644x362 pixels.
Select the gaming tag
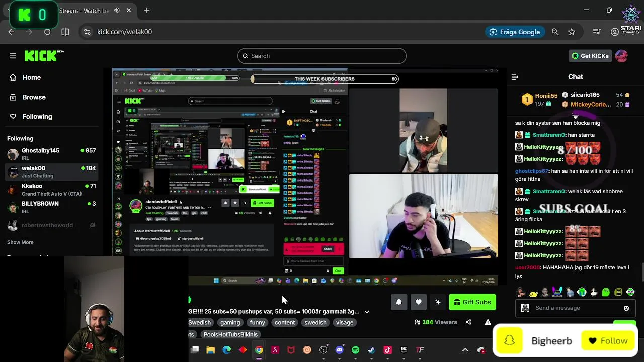coord(230,322)
